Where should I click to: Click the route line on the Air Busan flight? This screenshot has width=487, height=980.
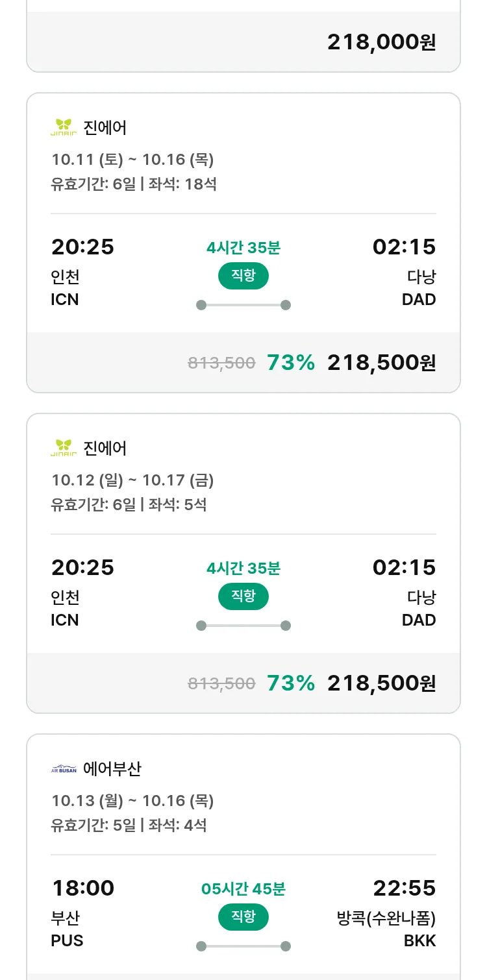click(243, 946)
